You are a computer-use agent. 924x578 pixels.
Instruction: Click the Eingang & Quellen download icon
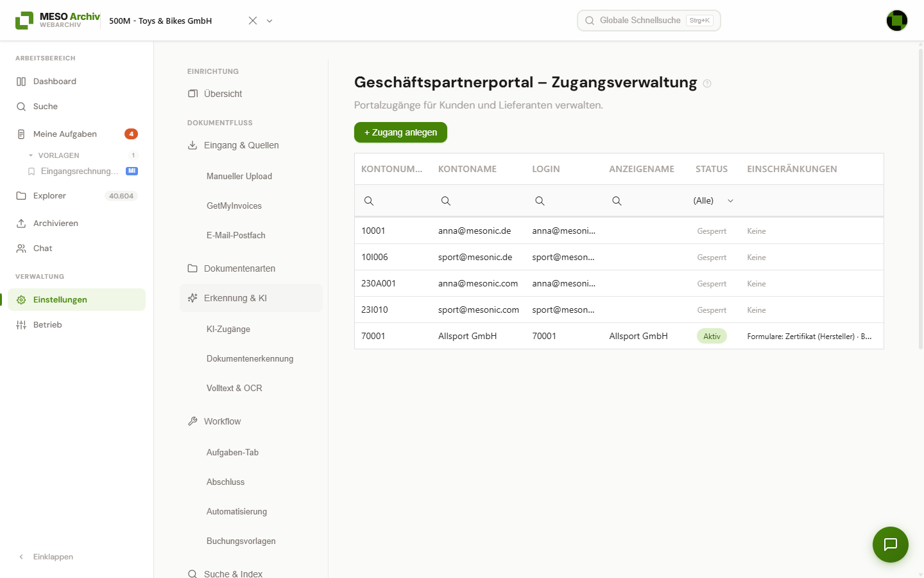click(193, 145)
